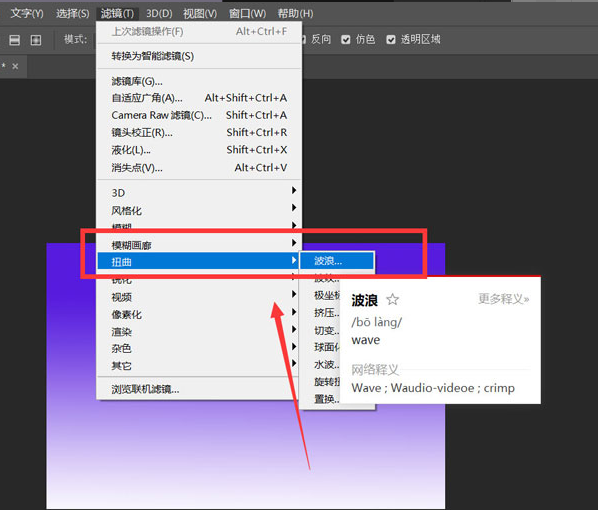Expand the 模糊画廊 submenu

[199, 245]
